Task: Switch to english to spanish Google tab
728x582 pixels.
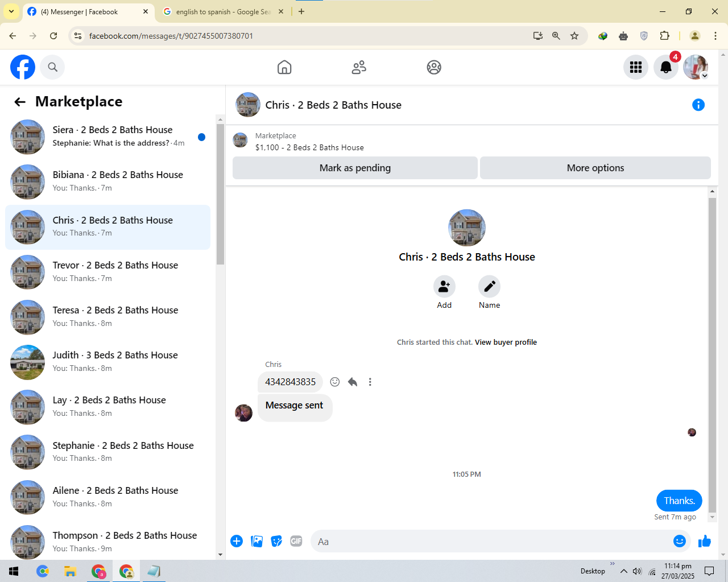Action: 222,11
